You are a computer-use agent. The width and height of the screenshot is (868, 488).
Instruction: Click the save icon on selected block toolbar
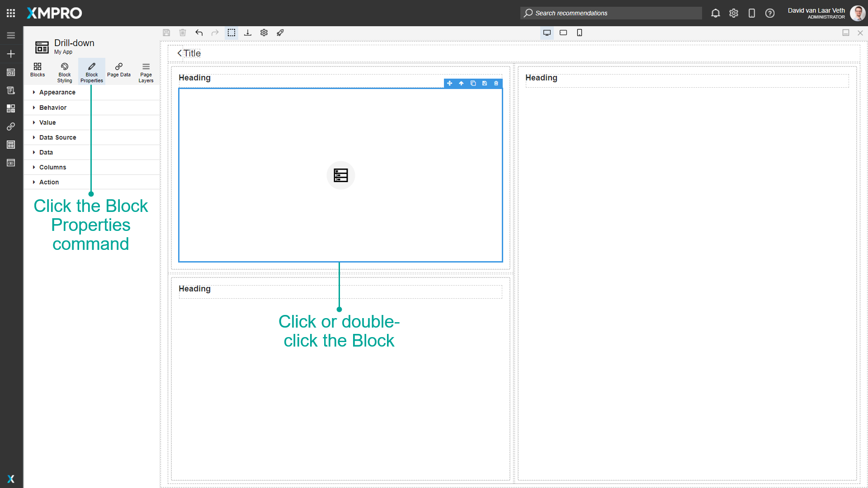(485, 83)
